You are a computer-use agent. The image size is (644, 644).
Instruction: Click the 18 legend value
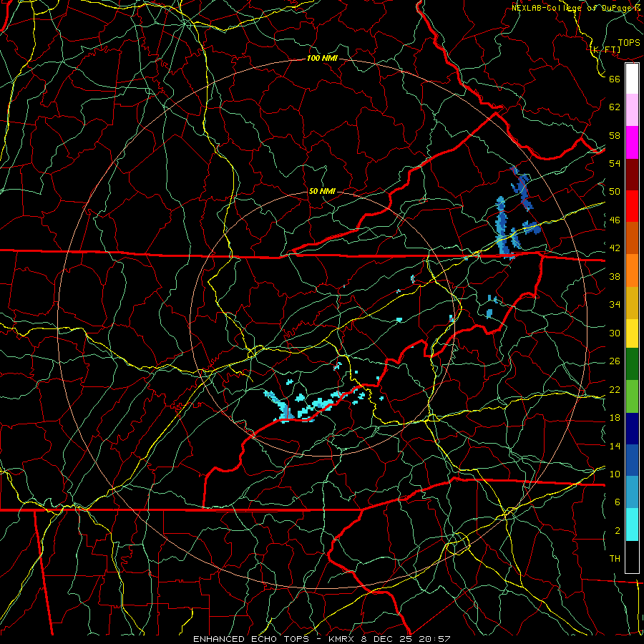(615, 418)
